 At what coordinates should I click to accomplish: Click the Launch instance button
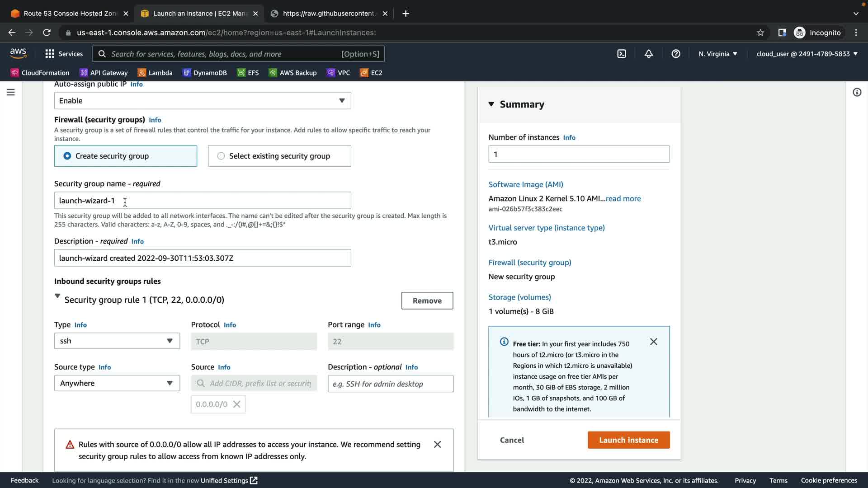(x=628, y=440)
